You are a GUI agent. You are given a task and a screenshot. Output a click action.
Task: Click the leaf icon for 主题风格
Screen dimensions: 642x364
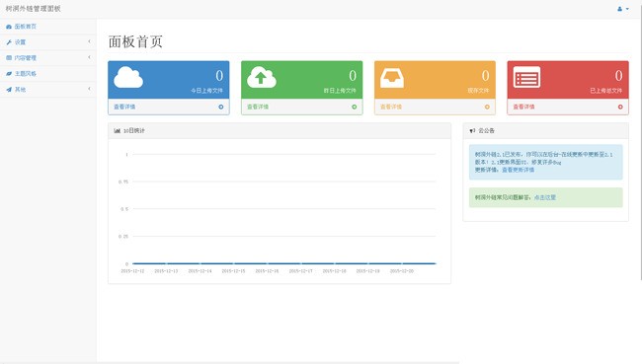(9, 74)
